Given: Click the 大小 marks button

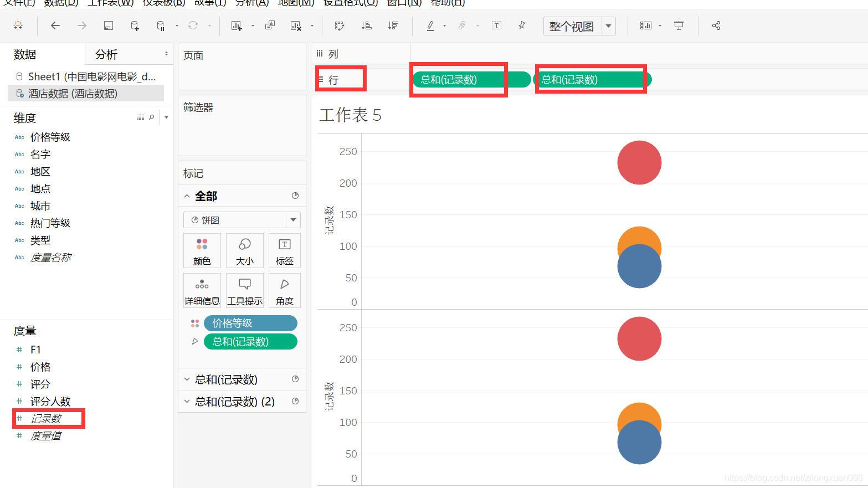Looking at the screenshot, I should click(245, 251).
